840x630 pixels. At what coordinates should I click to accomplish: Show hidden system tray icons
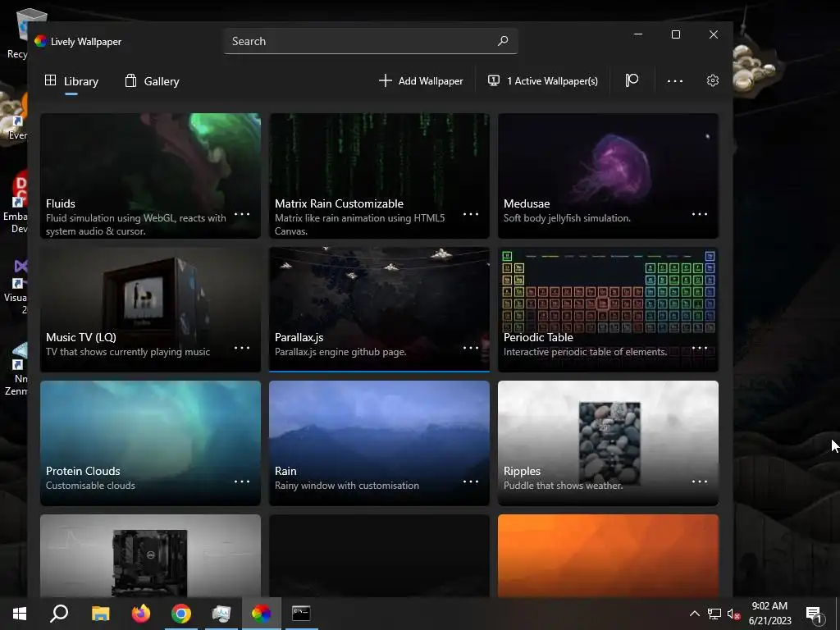(694, 614)
